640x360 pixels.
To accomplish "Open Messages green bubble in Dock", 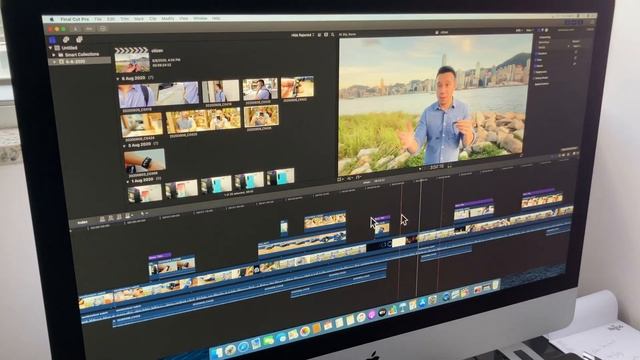I will point(268,341).
